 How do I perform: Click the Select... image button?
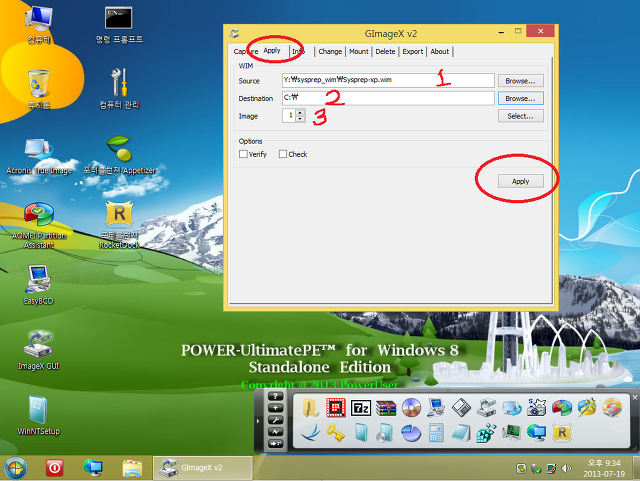point(520,116)
